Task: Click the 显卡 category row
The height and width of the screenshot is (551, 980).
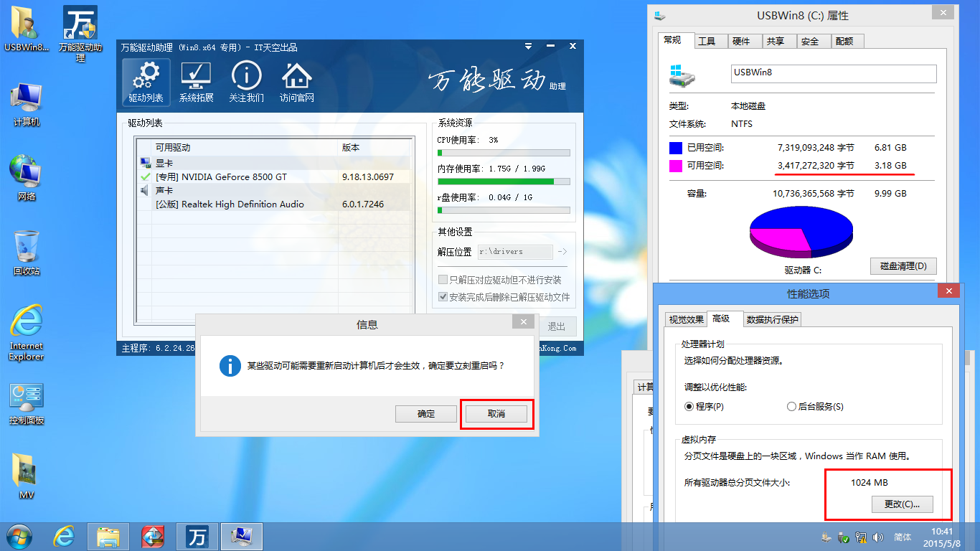Action: pyautogui.click(x=275, y=163)
